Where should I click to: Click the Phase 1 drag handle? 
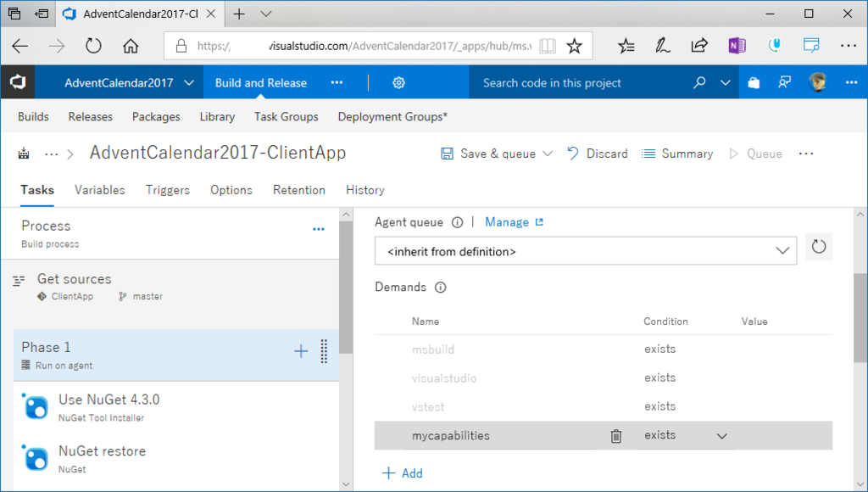324,351
